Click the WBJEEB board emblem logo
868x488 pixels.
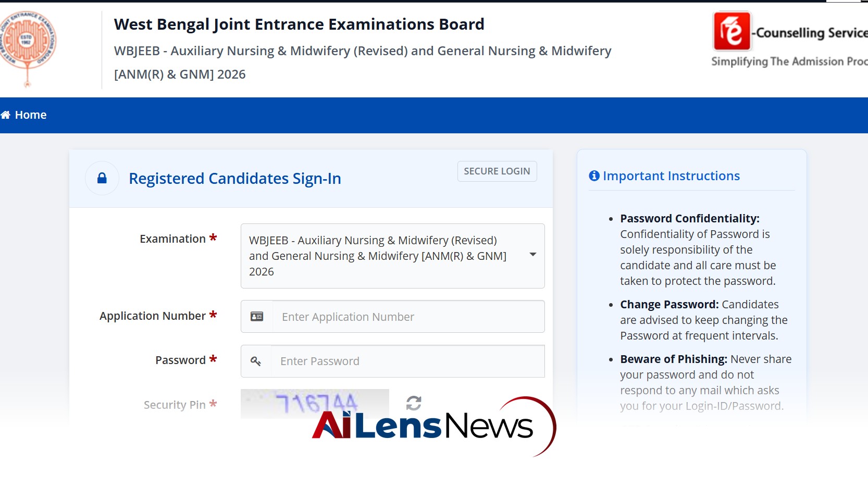[x=27, y=49]
